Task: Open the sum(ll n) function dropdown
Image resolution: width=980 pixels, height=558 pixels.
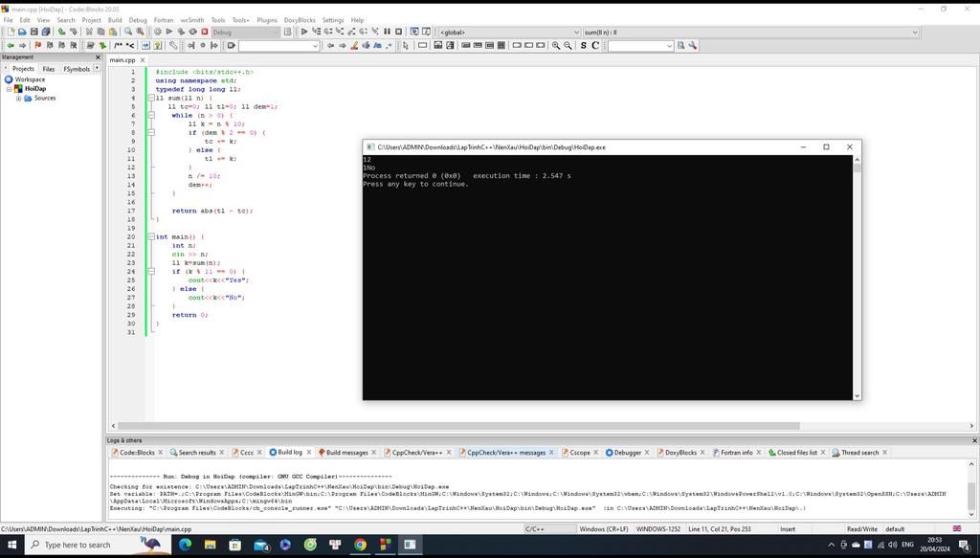Action: click(750, 32)
